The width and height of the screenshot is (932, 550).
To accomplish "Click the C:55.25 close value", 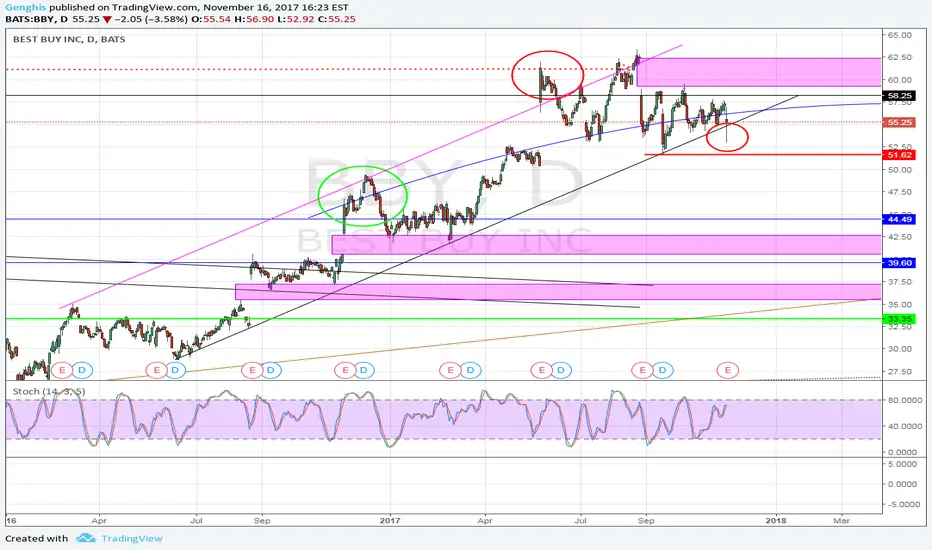I will 336,19.
